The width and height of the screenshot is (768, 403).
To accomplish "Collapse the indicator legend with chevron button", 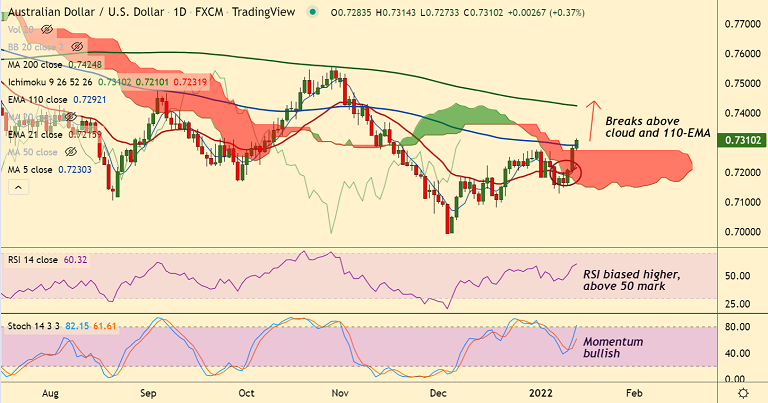I will coord(18,188).
